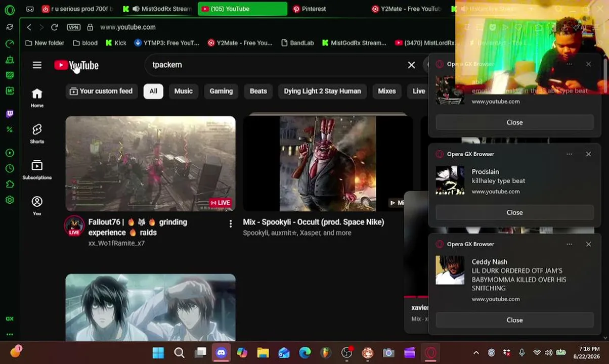Open more options for Fallout76 video
609x364 pixels.
[230, 223]
